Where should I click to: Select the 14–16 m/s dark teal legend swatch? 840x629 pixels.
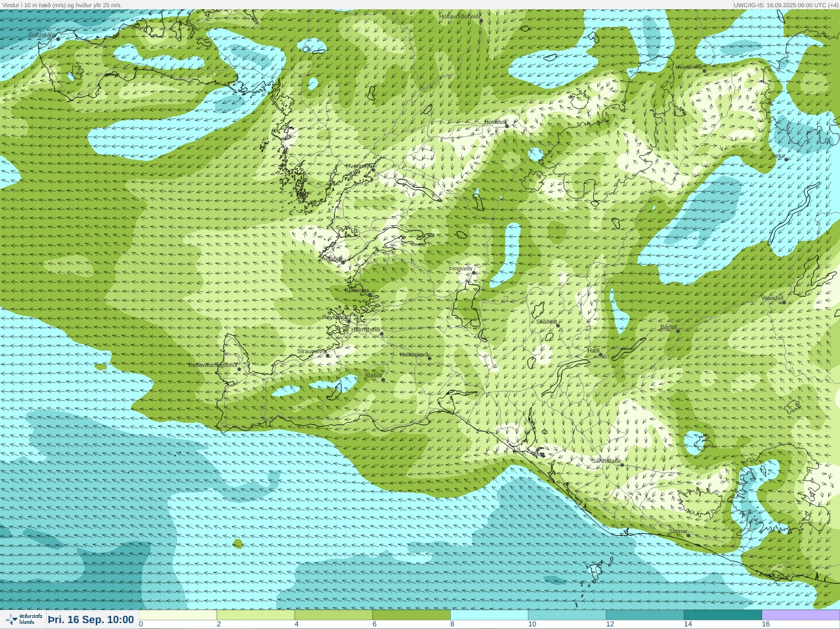pyautogui.click(x=723, y=615)
